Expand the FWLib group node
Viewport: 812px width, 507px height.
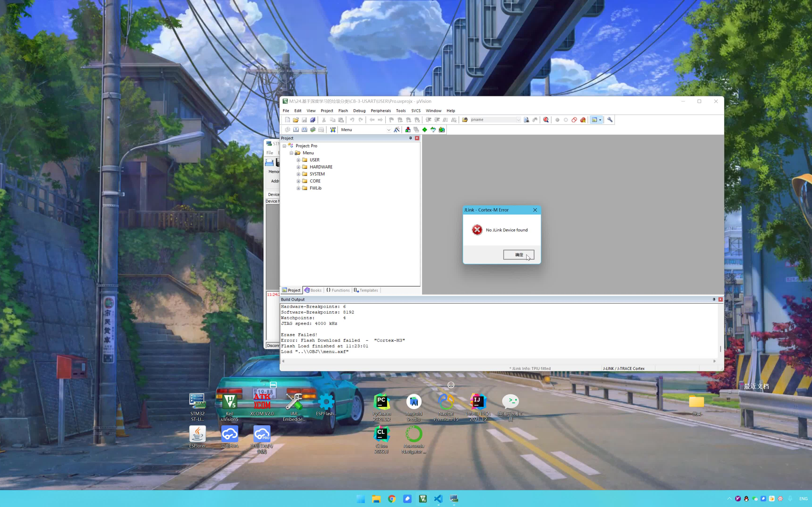point(298,188)
